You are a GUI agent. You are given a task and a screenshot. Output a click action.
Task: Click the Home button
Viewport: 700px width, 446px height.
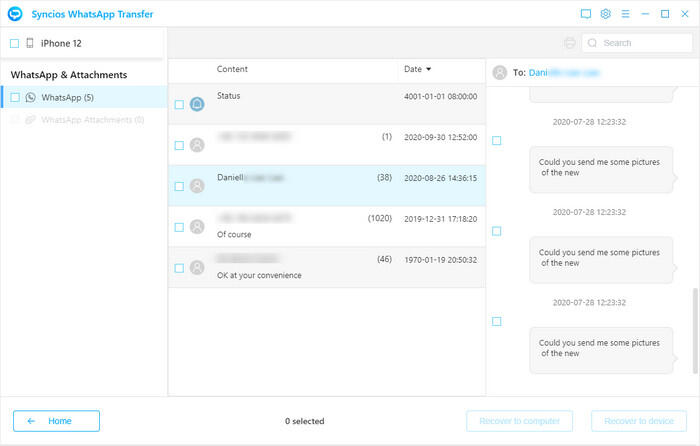coord(56,421)
